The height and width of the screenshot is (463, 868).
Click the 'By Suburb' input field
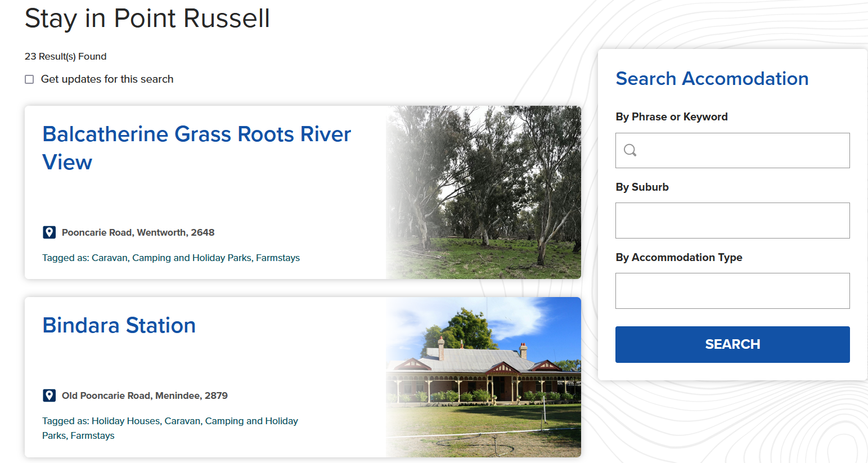[x=732, y=221]
